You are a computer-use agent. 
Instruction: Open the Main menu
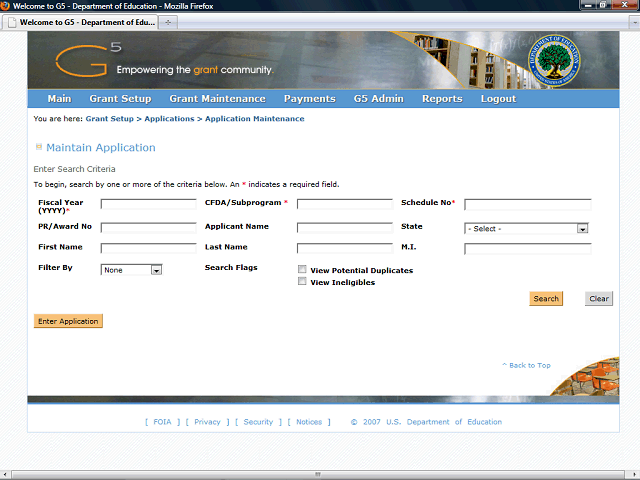[x=59, y=99]
